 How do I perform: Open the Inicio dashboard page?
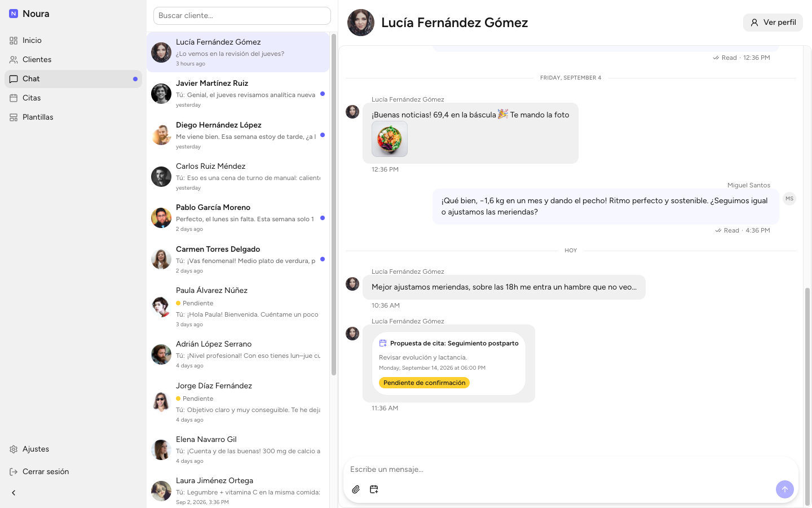(73, 41)
